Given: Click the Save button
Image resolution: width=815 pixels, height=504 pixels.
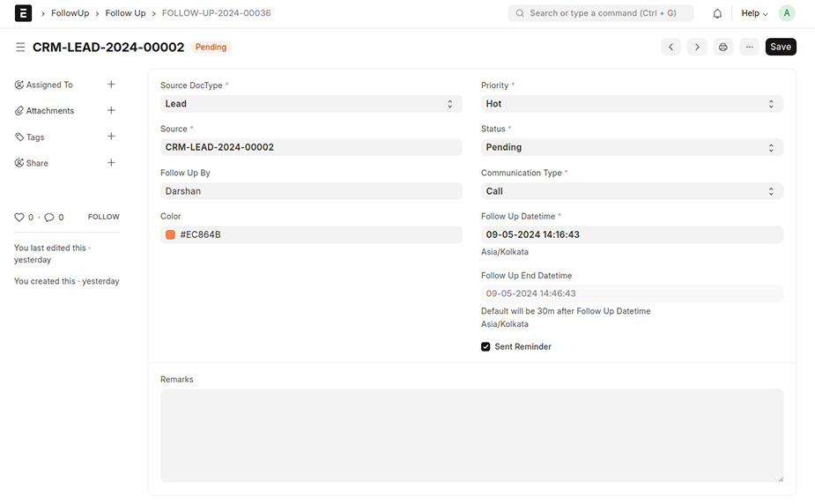Looking at the screenshot, I should 781,47.
